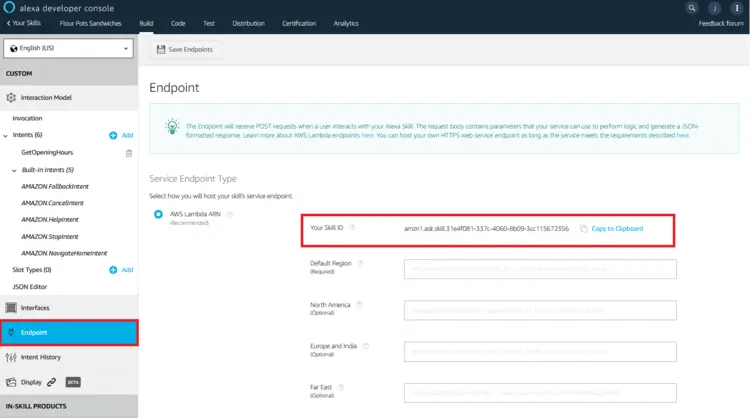The height and width of the screenshot is (418, 750).
Task: Select AMAZON.CancelIntent in the list
Action: (x=53, y=203)
